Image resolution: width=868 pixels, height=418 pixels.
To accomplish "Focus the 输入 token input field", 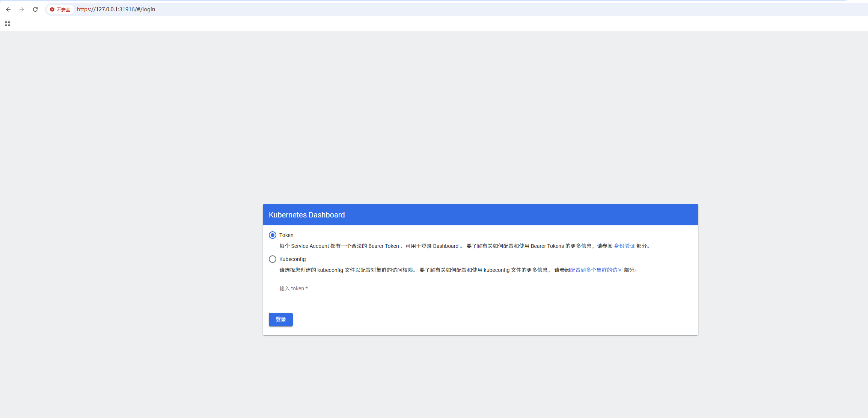I will [x=480, y=288].
